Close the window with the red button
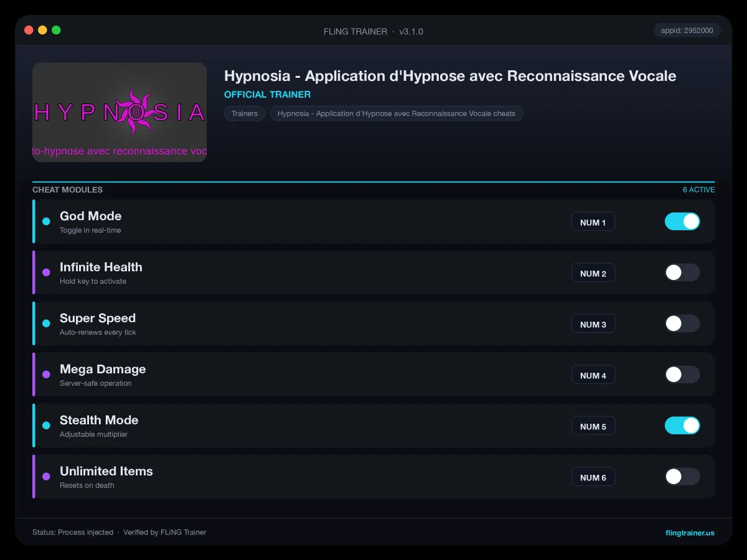The image size is (747, 560). (29, 30)
